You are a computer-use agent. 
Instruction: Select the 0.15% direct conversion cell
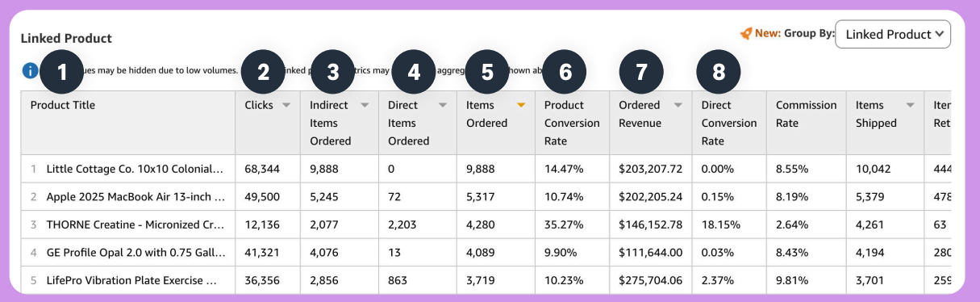click(729, 196)
